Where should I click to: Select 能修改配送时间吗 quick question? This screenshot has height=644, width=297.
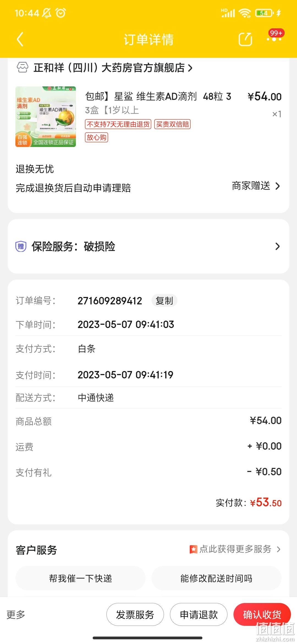click(216, 578)
